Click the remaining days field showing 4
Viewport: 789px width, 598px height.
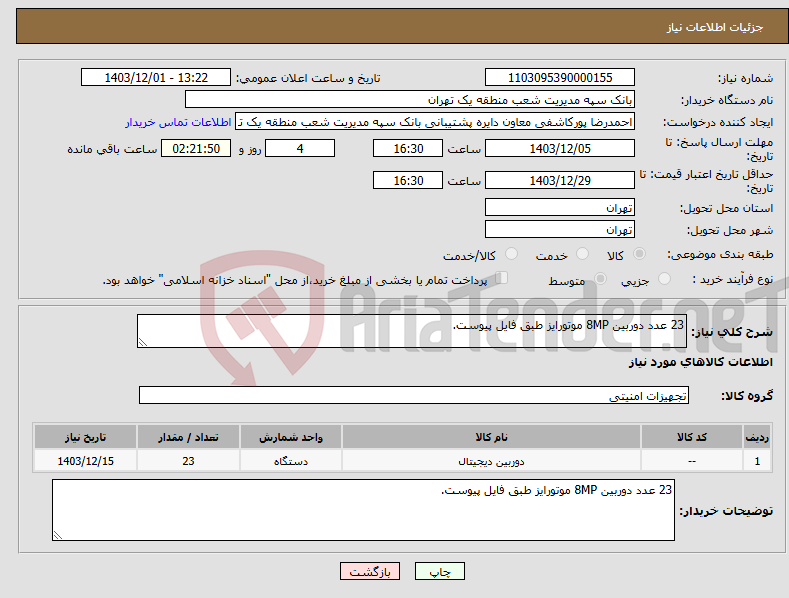click(300, 148)
